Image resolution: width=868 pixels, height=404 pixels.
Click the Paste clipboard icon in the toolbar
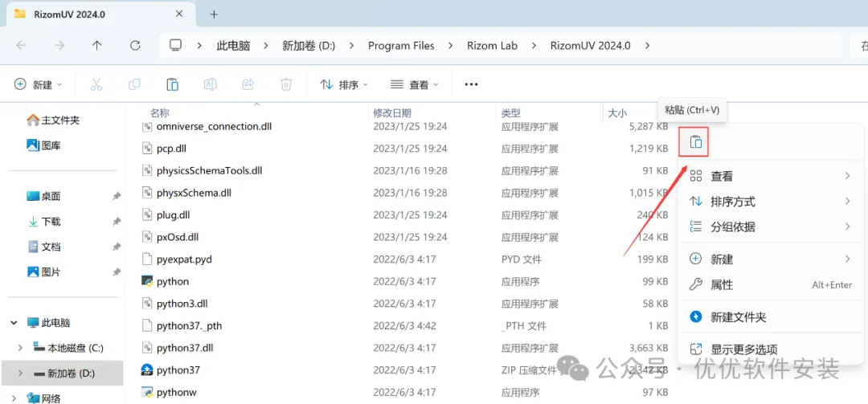pyautogui.click(x=172, y=84)
